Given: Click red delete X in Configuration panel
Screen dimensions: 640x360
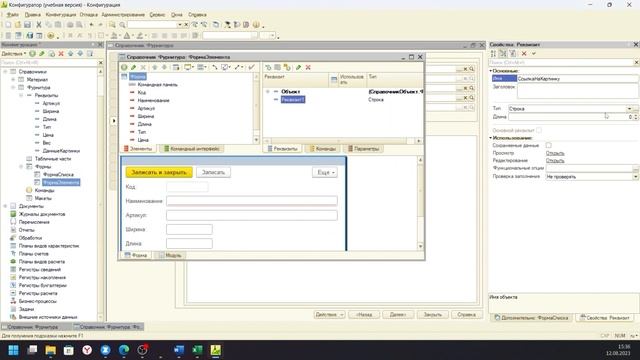Looking at the screenshot, I should pos(61,53).
